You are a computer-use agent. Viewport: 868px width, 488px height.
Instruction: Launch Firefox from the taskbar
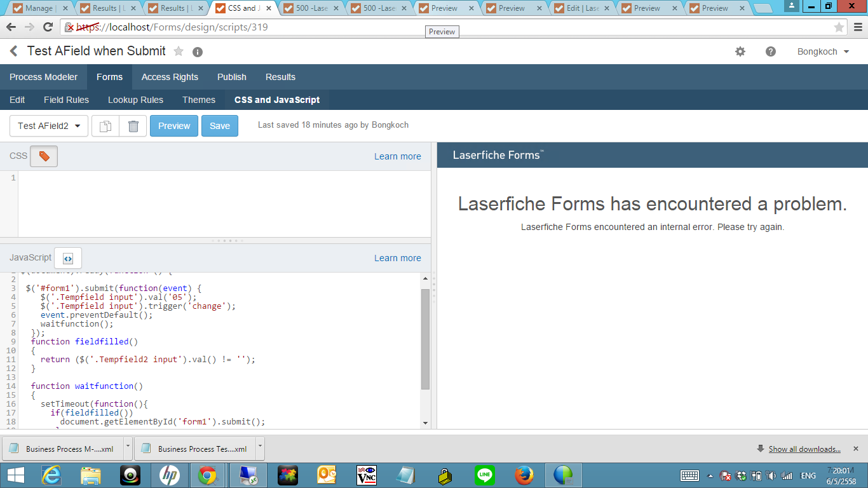[x=524, y=475]
